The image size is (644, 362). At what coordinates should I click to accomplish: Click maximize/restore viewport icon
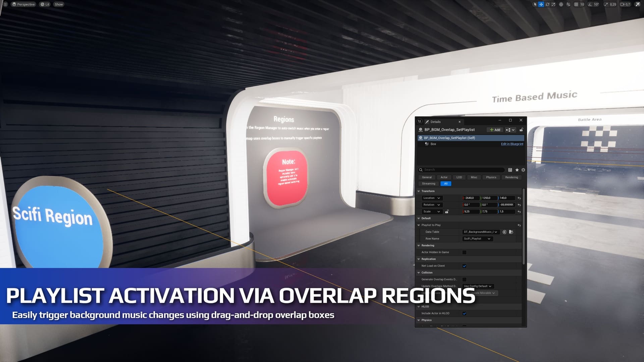pyautogui.click(x=638, y=4)
